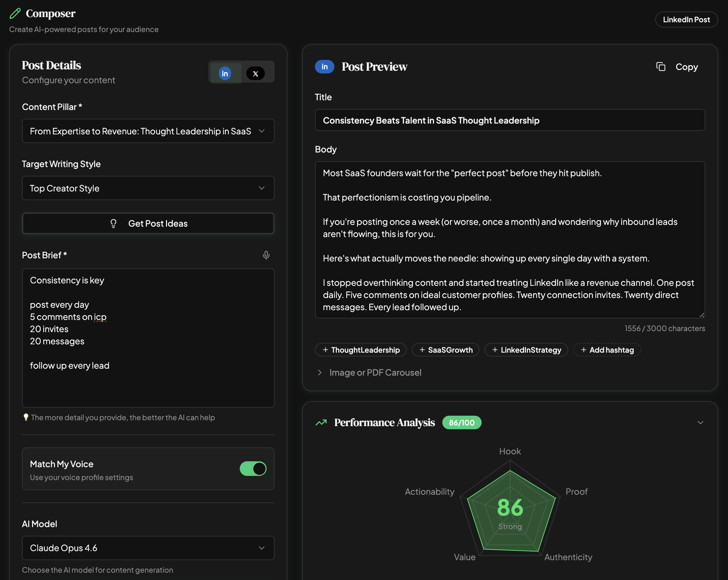The image size is (728, 580).
Task: Click the plus icon on the Add hashtag chip
Action: coord(583,350)
